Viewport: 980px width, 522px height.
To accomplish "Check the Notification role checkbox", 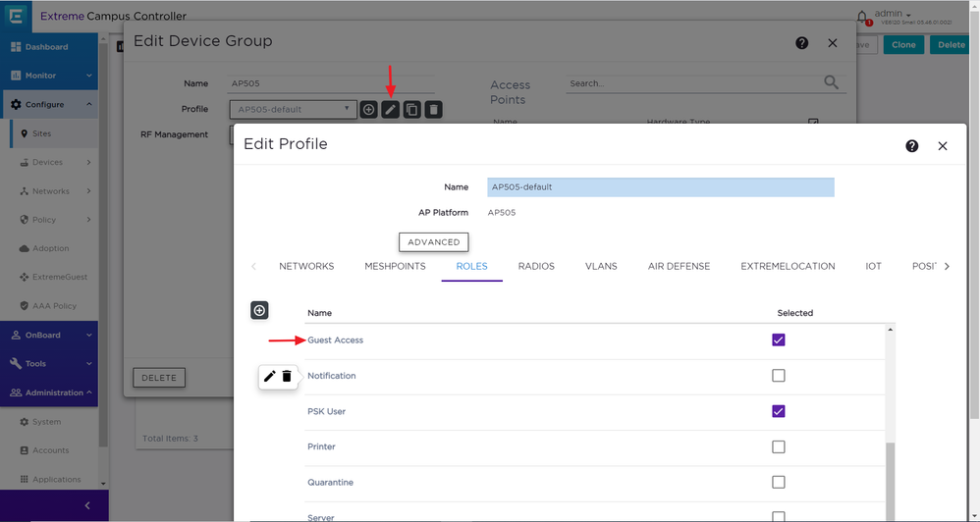I will [x=778, y=375].
